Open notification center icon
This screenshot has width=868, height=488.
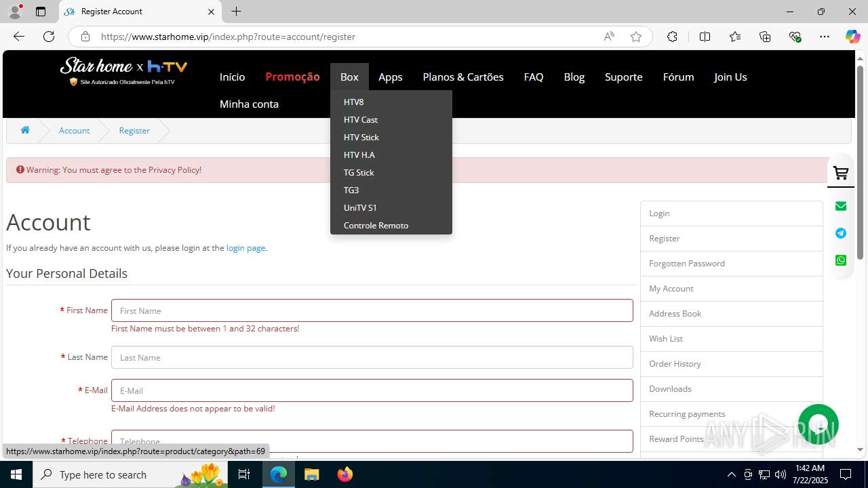[x=846, y=474]
